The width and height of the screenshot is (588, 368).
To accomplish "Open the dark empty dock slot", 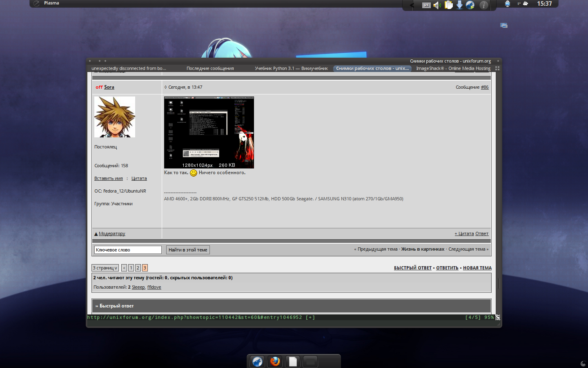I will pyautogui.click(x=310, y=361).
